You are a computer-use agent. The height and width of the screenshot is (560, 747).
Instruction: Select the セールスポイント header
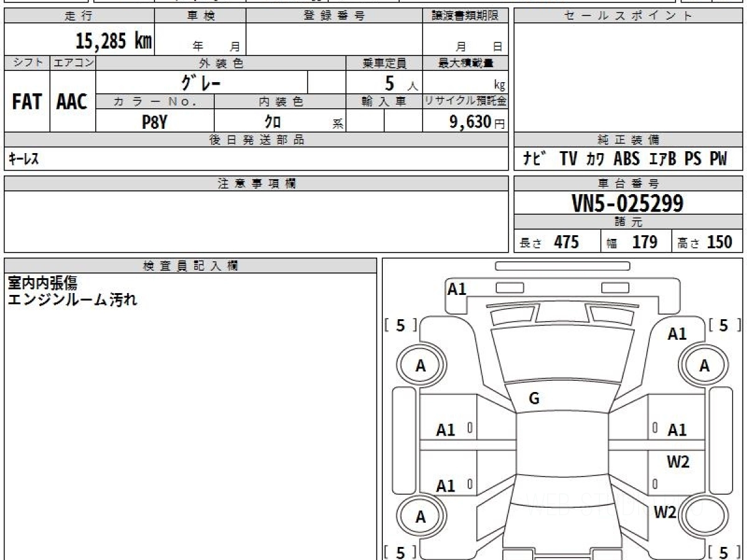[x=628, y=16]
